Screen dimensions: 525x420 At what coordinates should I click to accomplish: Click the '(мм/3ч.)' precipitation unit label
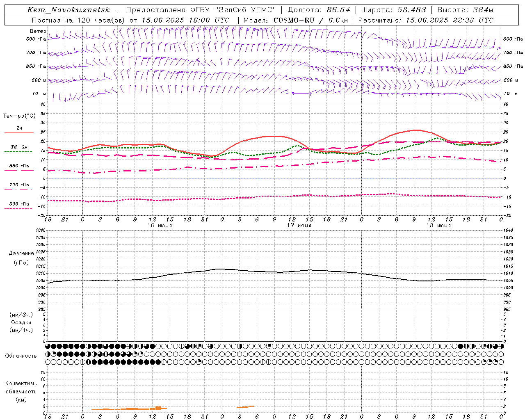[x=21, y=315]
